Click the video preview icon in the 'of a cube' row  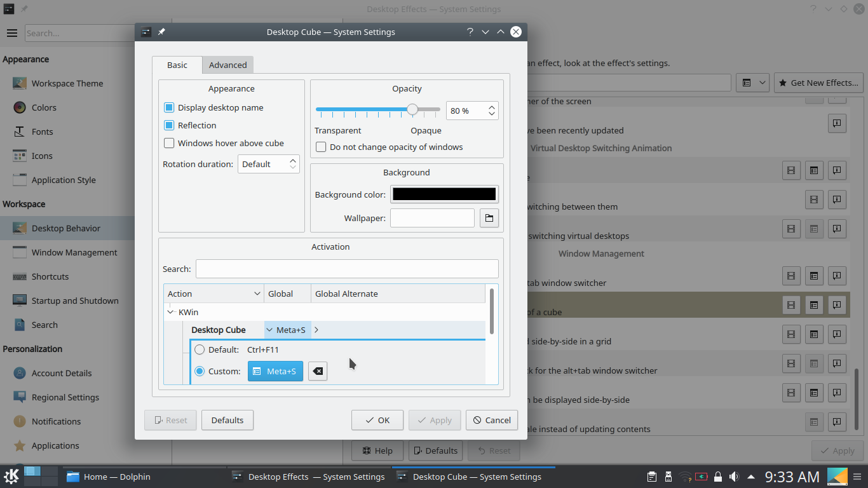point(791,305)
